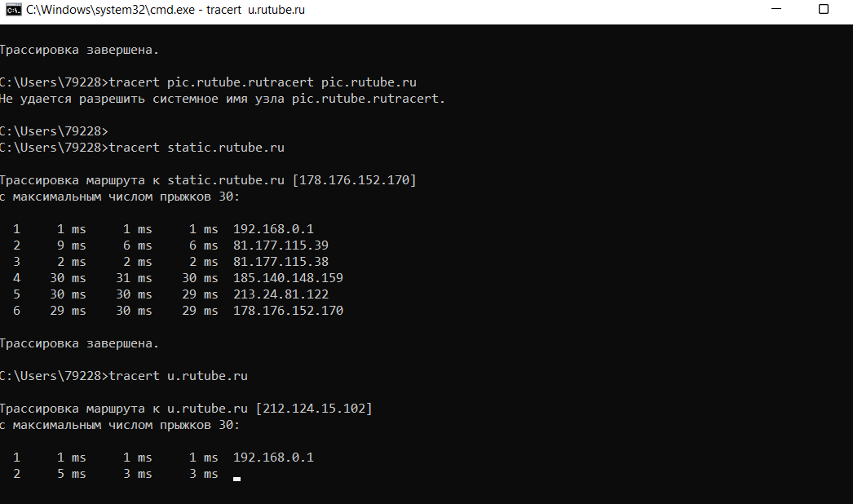Click the "31 ms" value on hop 4
Screen dimensions: 853x504
[x=136, y=277]
